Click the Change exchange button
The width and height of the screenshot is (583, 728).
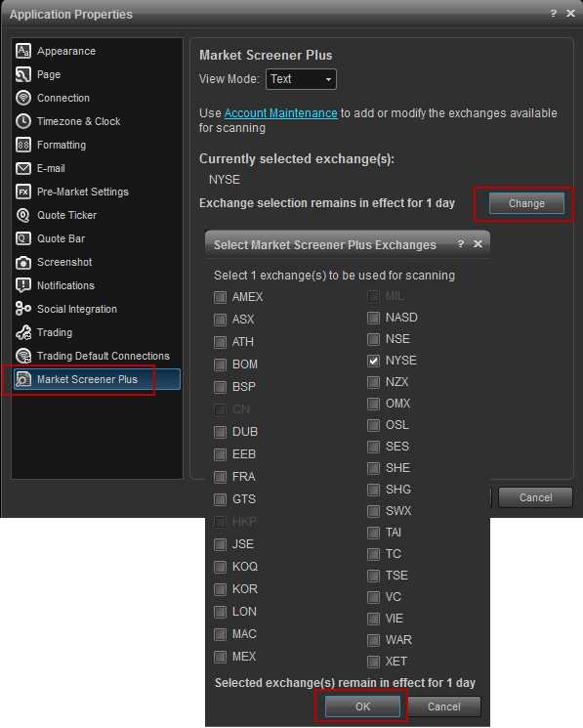(x=526, y=203)
